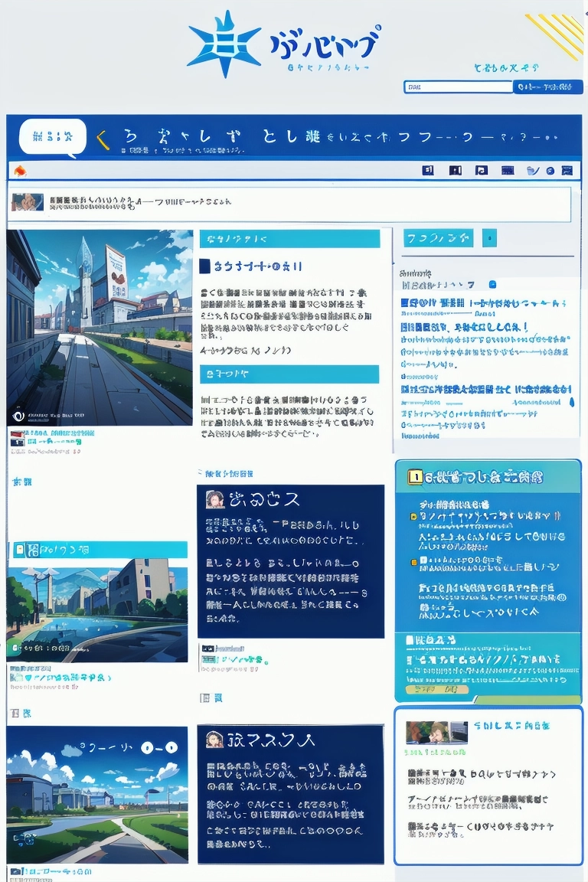This screenshot has height=882, width=588.
Task: Click the small cyan square button beside sidebar tab
Action: tap(489, 238)
